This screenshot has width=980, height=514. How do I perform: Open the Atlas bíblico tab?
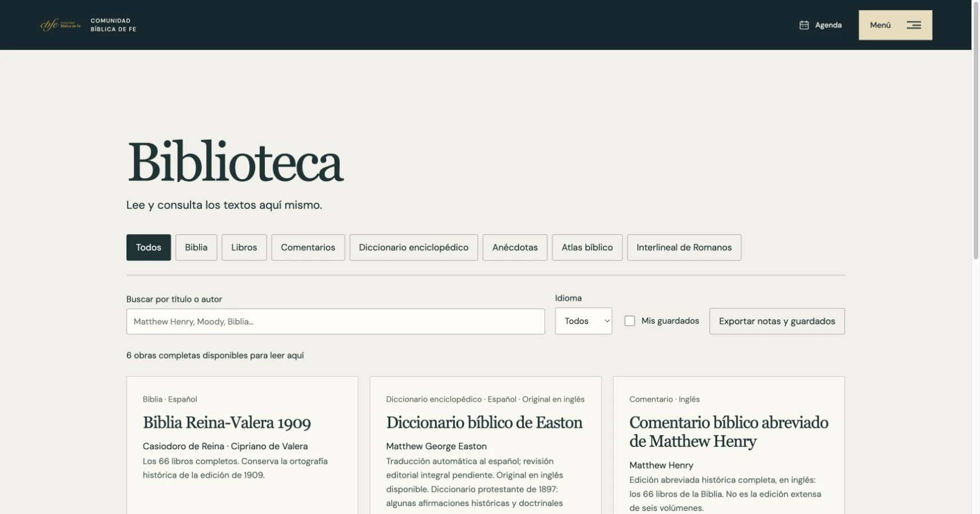click(x=587, y=247)
